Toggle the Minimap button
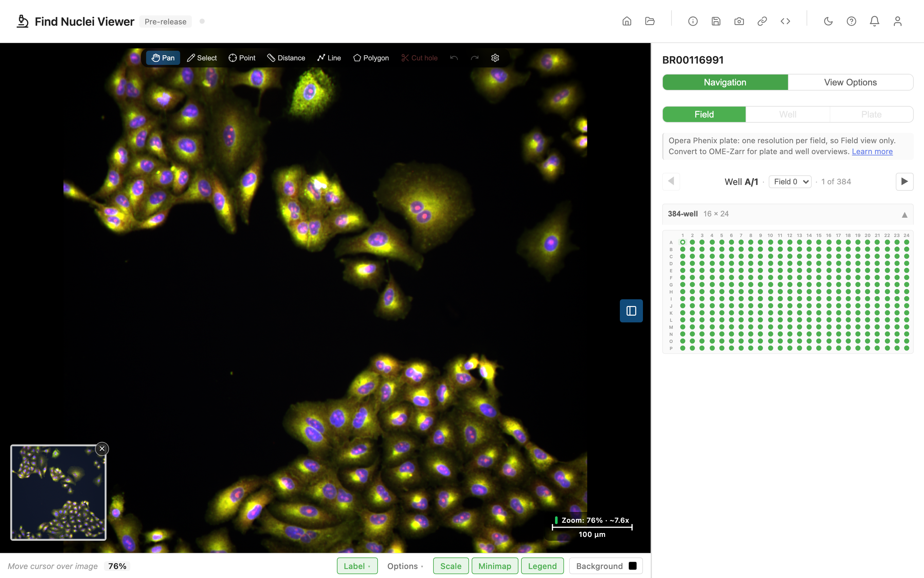Screen dimensions: 924x578 pos(495,566)
